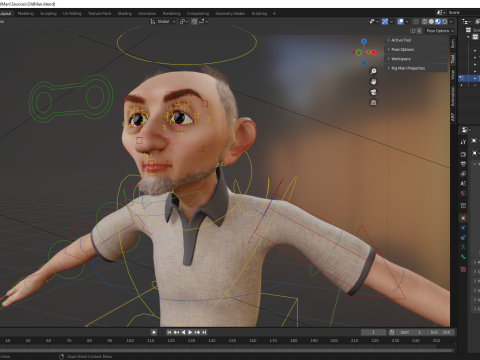Screen dimensions: 480x360
Task: Click the scene selector icon in top bar
Action: tap(440, 12)
